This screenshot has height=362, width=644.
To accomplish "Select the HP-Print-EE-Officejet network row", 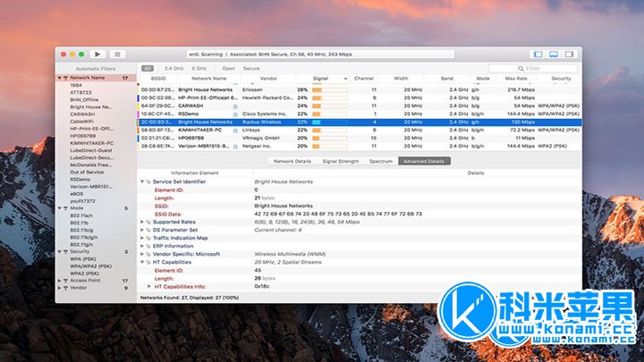I will coord(360,98).
